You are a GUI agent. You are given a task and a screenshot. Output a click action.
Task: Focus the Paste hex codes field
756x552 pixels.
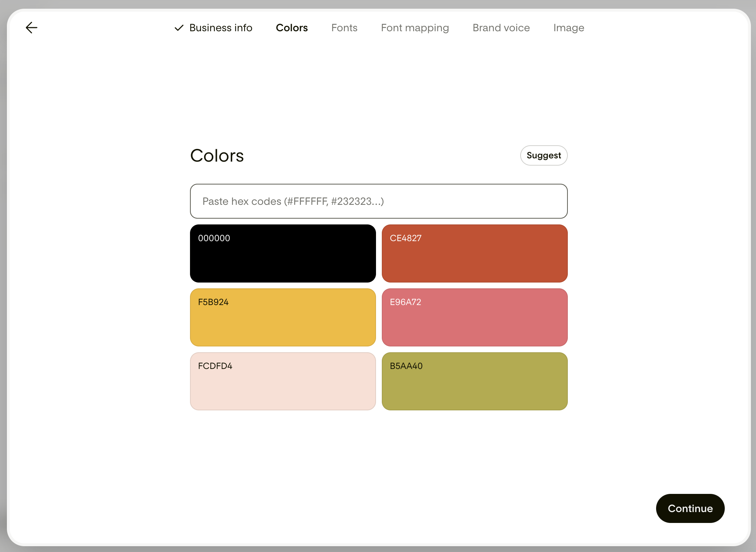379,201
